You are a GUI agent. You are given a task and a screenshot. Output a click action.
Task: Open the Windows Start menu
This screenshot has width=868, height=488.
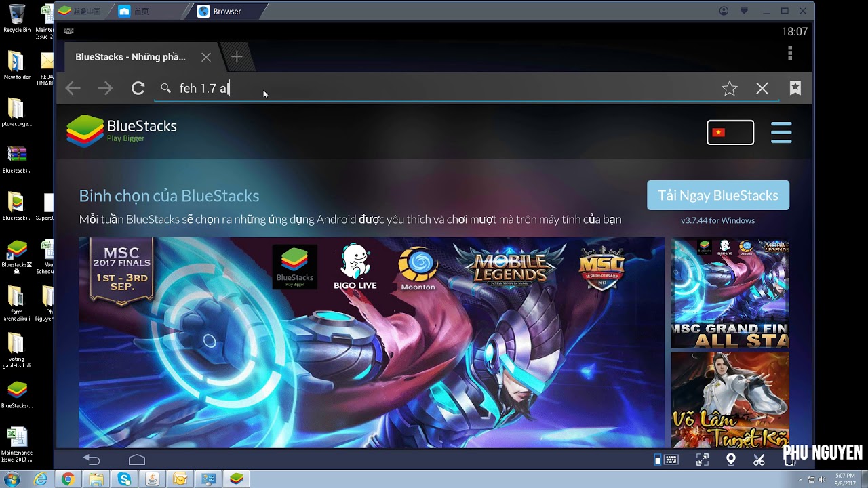click(x=12, y=479)
